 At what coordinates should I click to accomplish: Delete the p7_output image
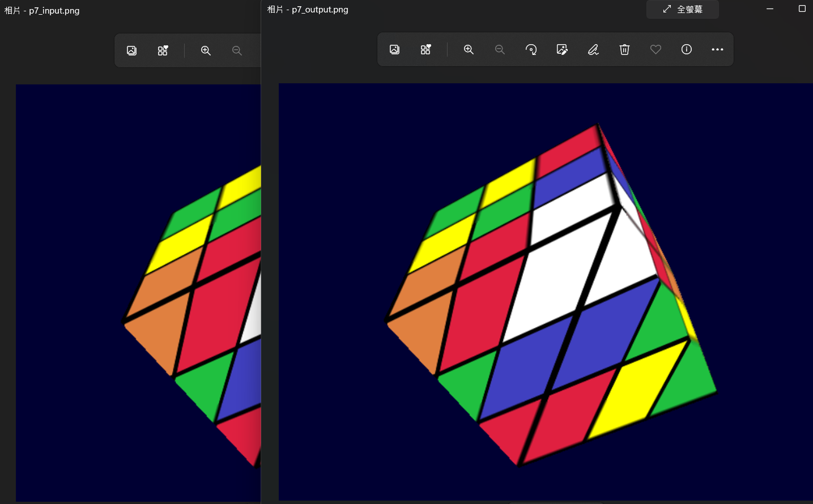point(624,49)
